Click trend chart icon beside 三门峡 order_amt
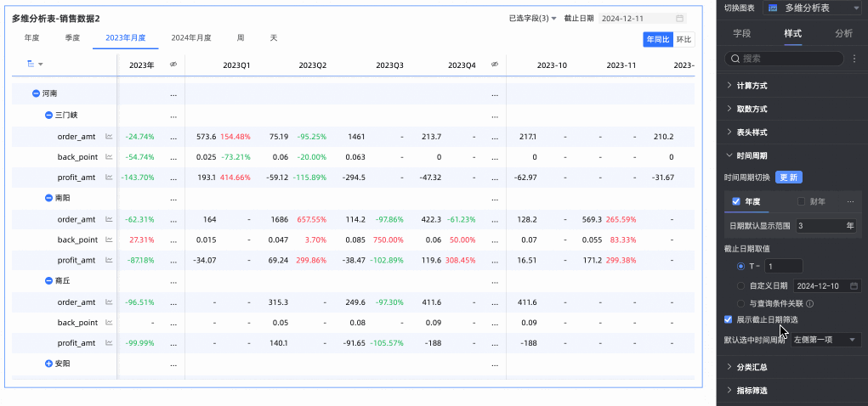Image resolution: width=868 pixels, height=406 pixels. [109, 136]
